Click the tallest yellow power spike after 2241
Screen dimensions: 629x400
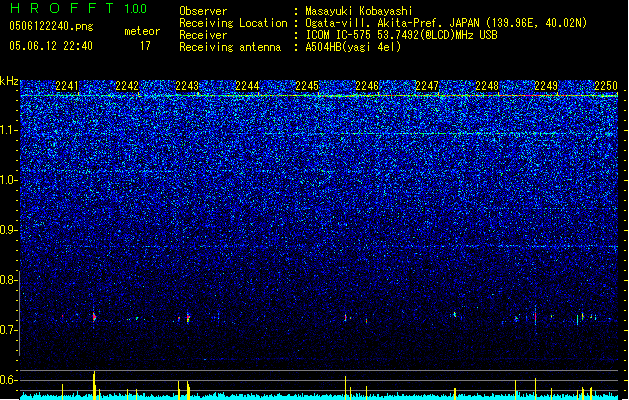click(x=94, y=385)
